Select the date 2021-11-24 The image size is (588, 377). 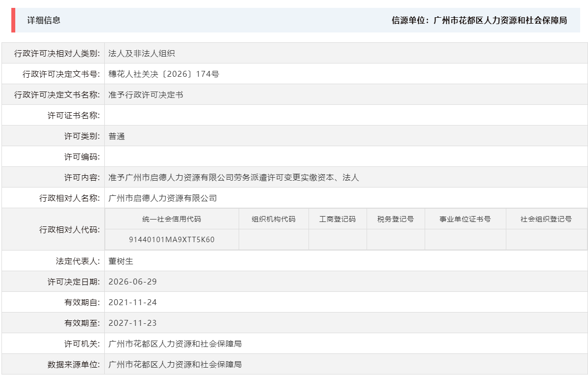(x=133, y=302)
